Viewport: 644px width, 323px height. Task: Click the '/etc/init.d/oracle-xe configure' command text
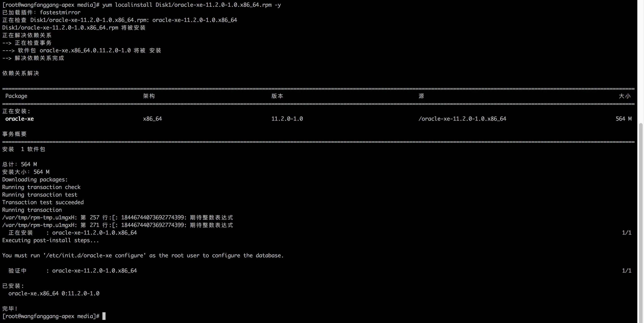pos(95,255)
